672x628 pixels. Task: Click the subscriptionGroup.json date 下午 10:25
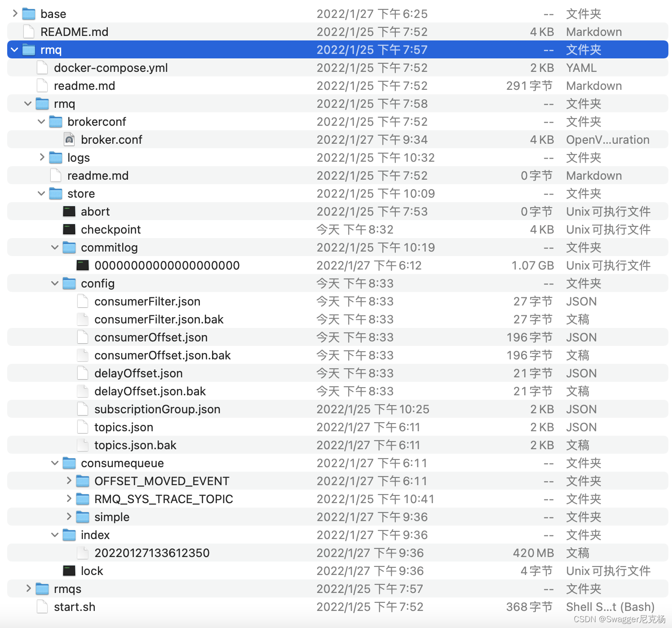(373, 409)
